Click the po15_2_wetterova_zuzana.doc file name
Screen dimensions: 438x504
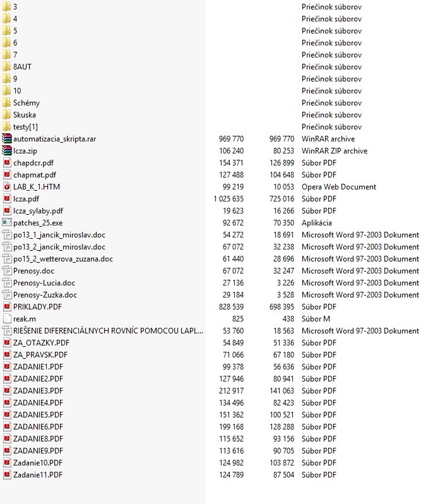tap(63, 259)
